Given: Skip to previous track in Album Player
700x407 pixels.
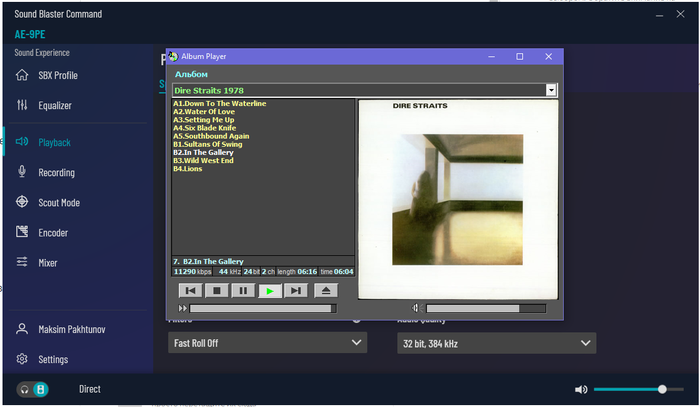Looking at the screenshot, I should click(x=191, y=291).
